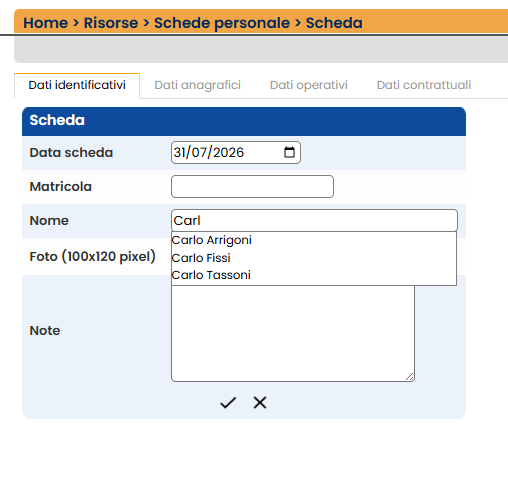Click the Data scheda date field
Screen dimensions: 508x495
tap(236, 152)
